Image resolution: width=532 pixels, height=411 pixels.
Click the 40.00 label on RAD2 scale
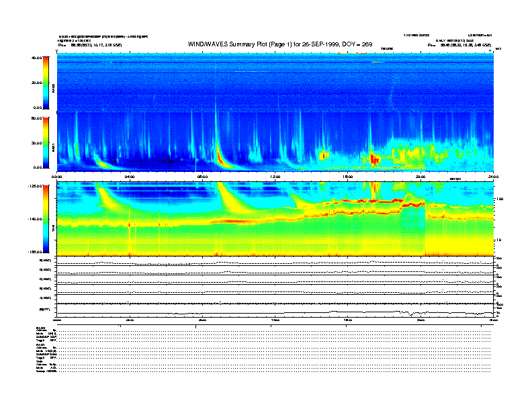pyautogui.click(x=36, y=58)
